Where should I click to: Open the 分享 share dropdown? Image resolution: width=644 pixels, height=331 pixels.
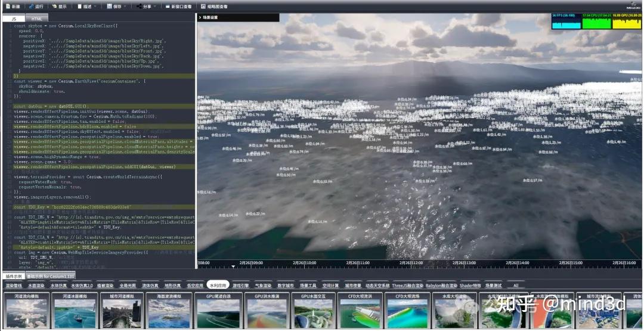(147, 6)
